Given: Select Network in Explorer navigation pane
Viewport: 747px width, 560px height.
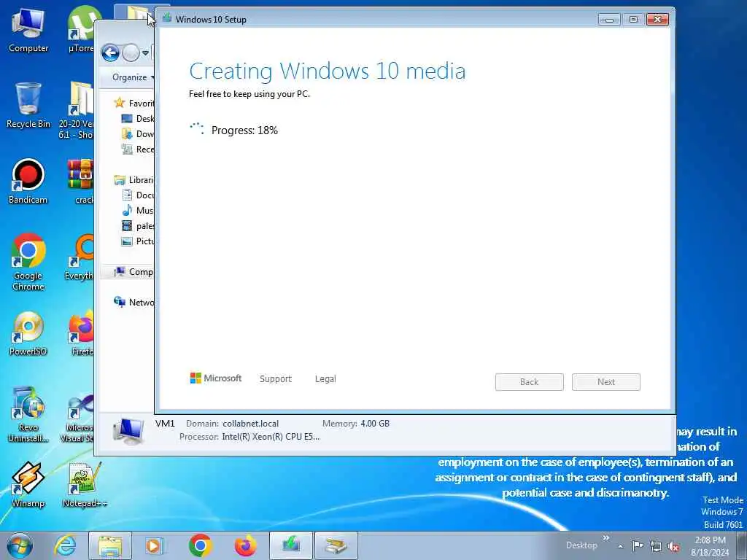Looking at the screenshot, I should [x=133, y=302].
